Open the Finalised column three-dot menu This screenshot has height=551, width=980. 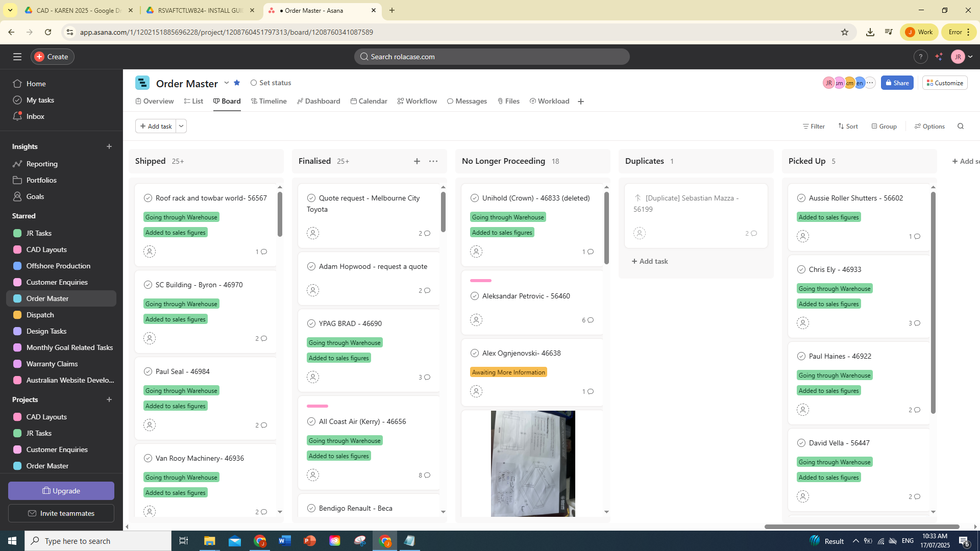pos(433,161)
